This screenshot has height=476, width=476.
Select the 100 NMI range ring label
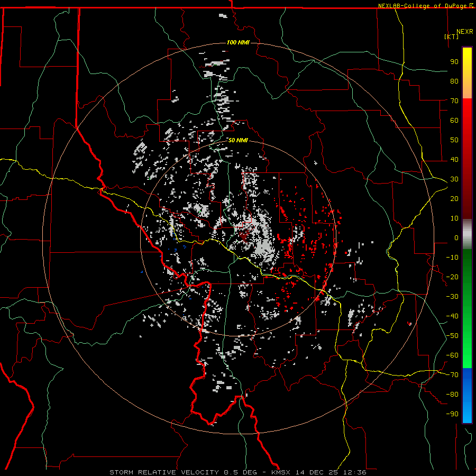coord(238,42)
